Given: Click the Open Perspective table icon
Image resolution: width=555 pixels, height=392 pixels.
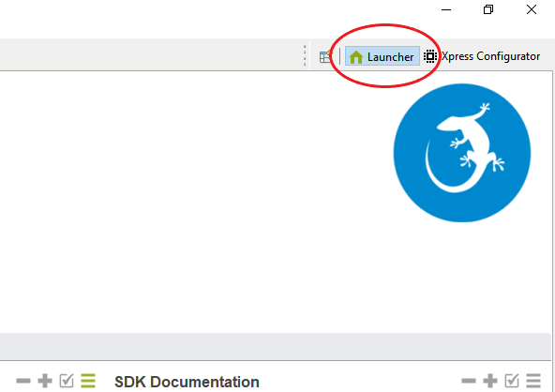Looking at the screenshot, I should (325, 56).
